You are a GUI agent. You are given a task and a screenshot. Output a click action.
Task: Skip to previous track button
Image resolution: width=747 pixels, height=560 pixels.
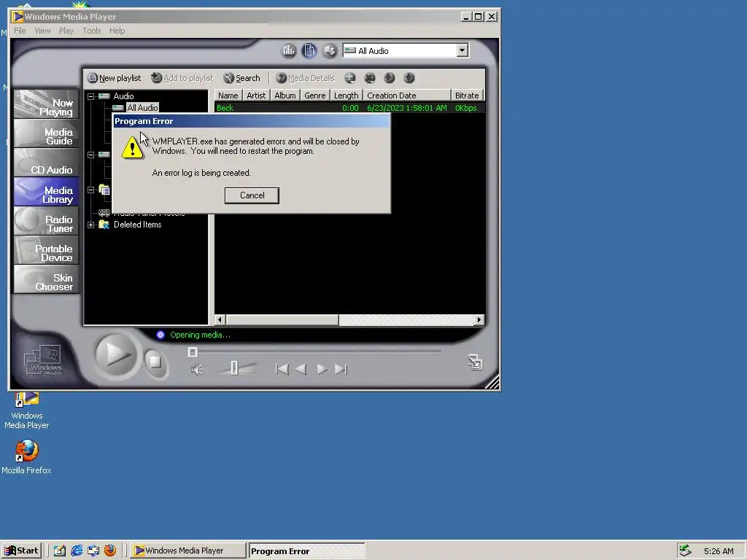282,369
